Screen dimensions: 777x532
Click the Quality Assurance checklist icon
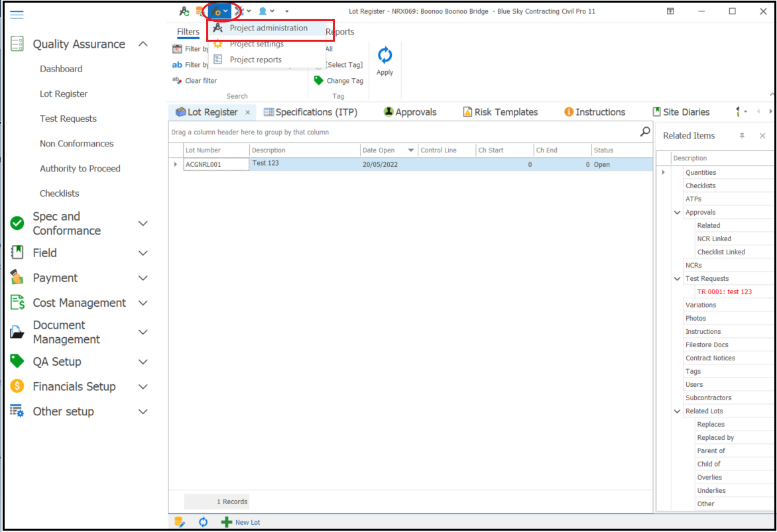point(17,44)
